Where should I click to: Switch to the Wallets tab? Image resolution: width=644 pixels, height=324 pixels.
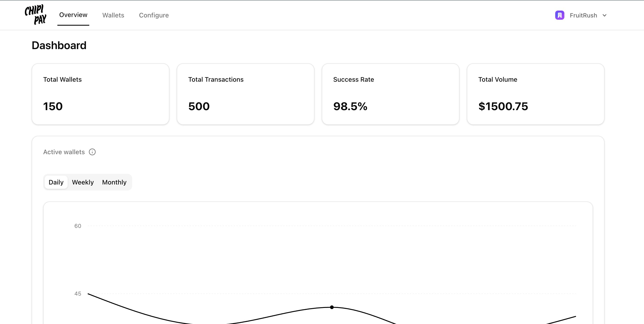[113, 15]
